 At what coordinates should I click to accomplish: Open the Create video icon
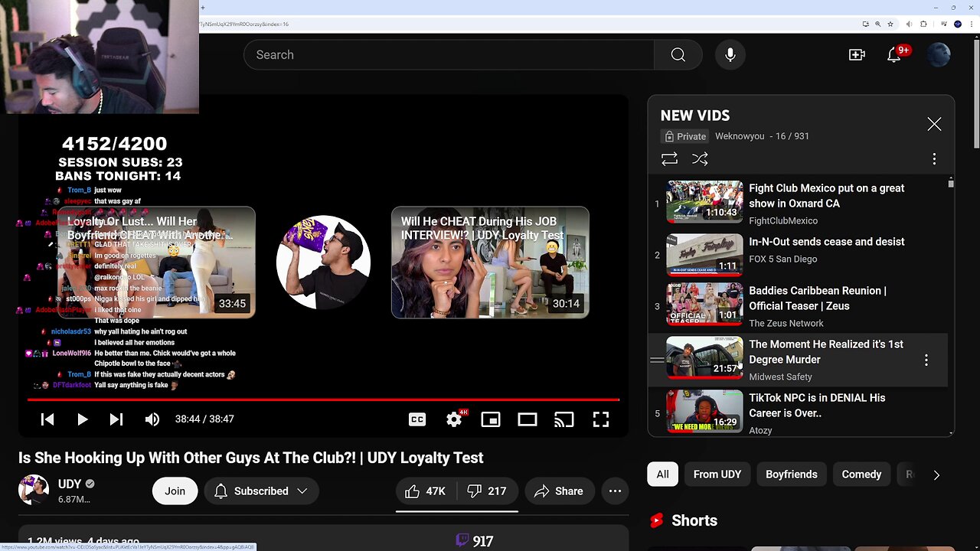click(x=857, y=55)
